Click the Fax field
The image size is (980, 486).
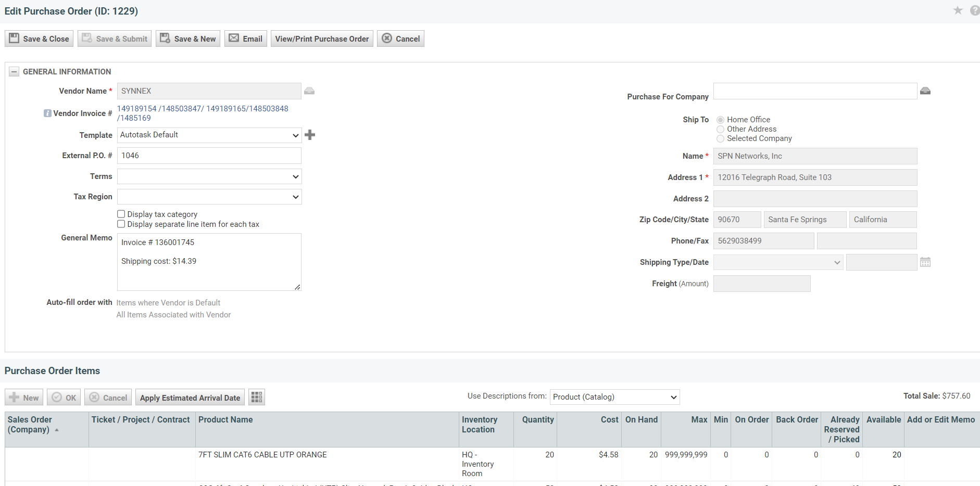867,241
